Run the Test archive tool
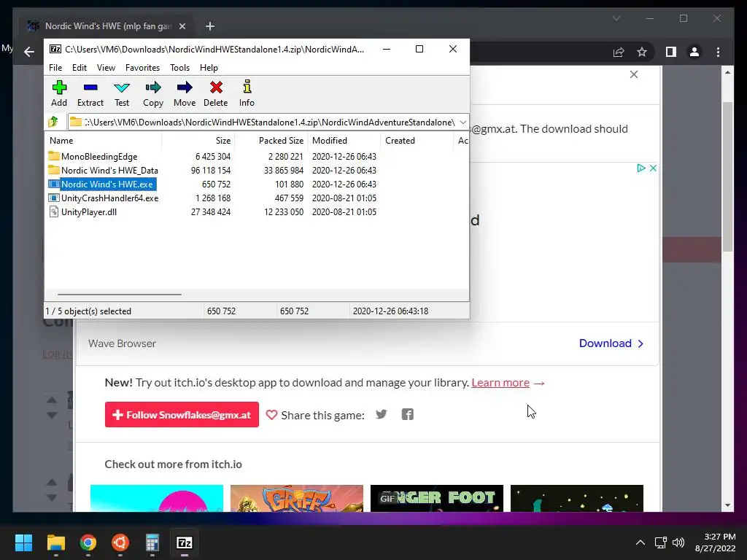The height and width of the screenshot is (560, 747). (x=122, y=93)
